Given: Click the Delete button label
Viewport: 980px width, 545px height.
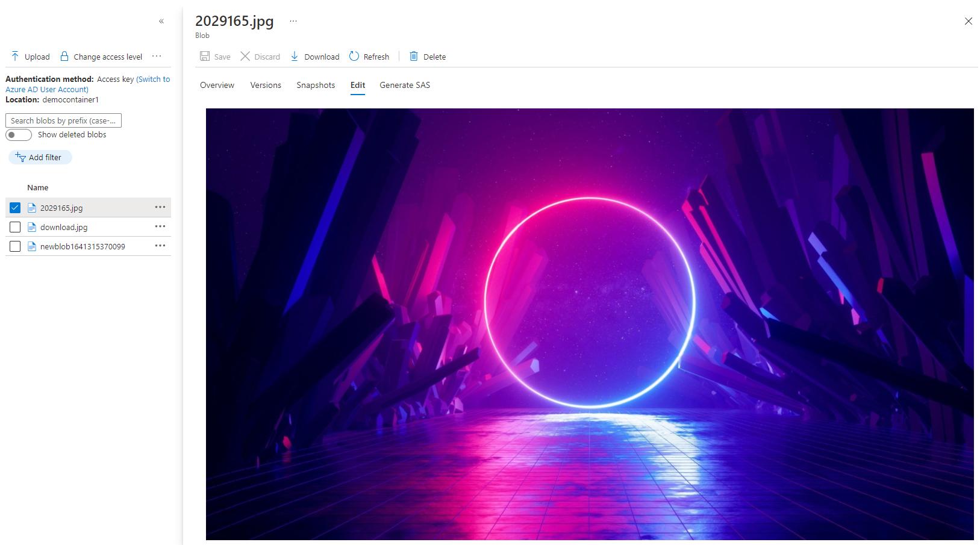Looking at the screenshot, I should pyautogui.click(x=434, y=57).
